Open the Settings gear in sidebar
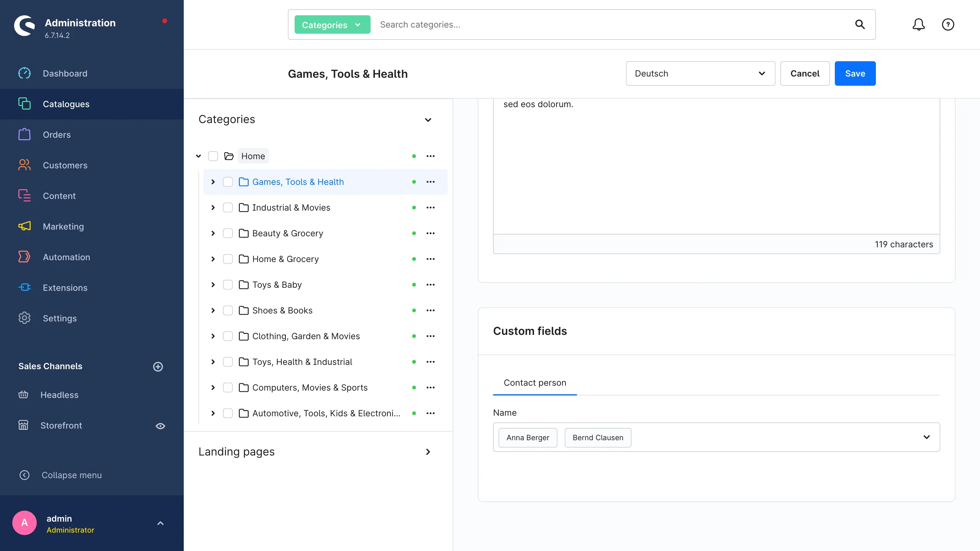Screen dimensions: 980x551 tap(24, 318)
